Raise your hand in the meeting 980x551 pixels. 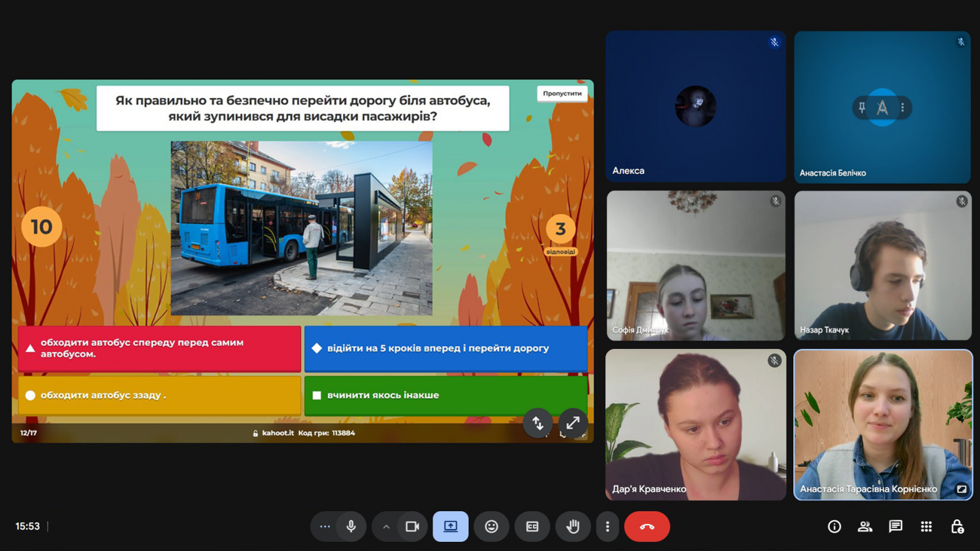pyautogui.click(x=573, y=527)
